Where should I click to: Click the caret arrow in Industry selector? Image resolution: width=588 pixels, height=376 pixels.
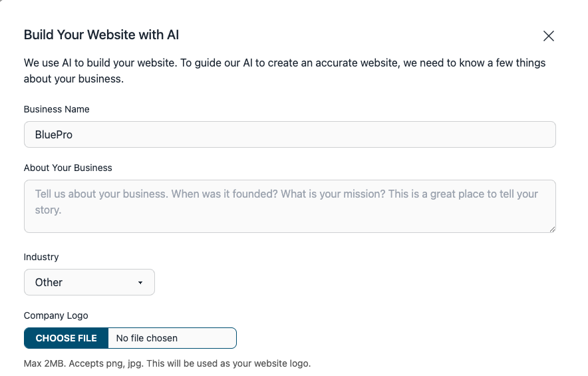140,283
